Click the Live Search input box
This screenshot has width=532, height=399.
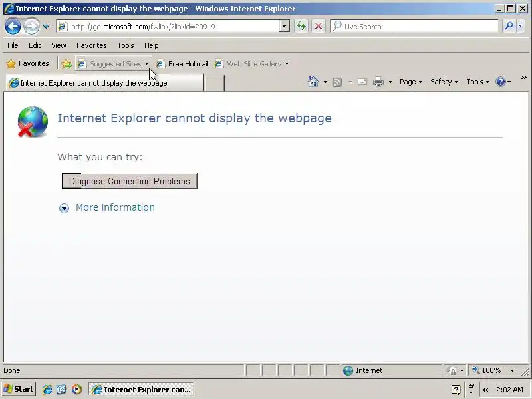coord(414,26)
